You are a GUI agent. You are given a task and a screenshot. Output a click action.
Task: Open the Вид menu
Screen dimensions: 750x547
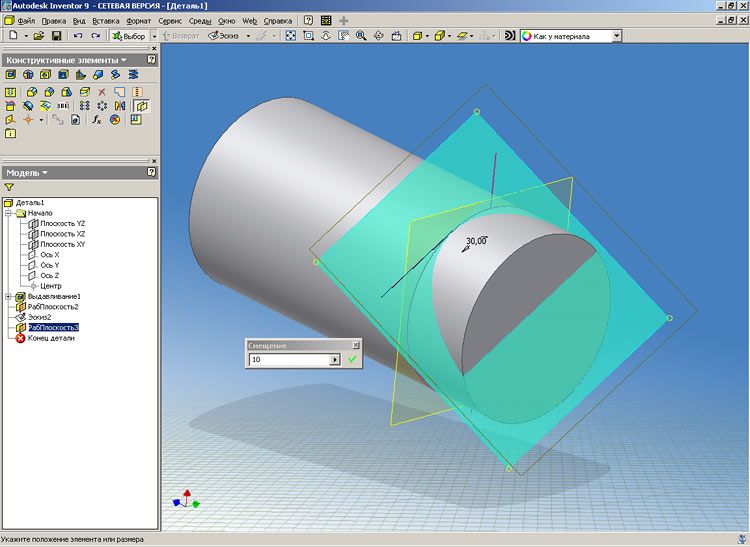tap(79, 21)
